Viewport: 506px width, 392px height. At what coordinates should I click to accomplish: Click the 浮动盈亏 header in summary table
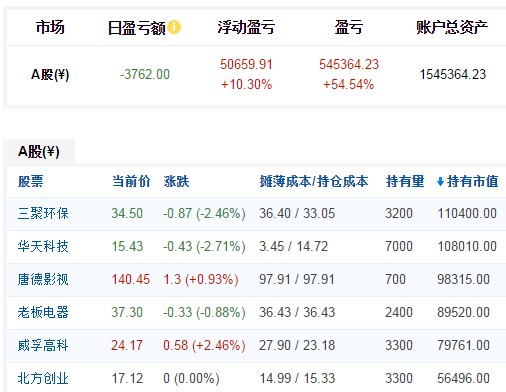(x=246, y=27)
